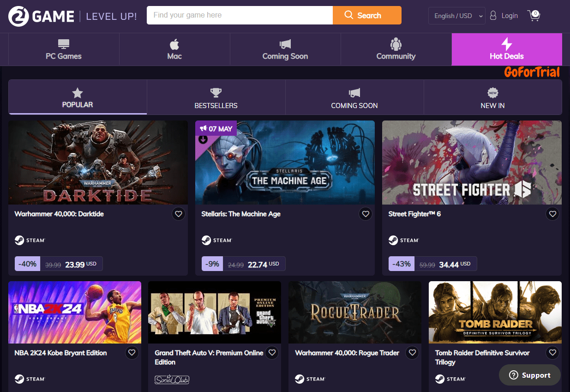Click the Popular star icon
Screen dimensions: 570x392
(x=78, y=92)
